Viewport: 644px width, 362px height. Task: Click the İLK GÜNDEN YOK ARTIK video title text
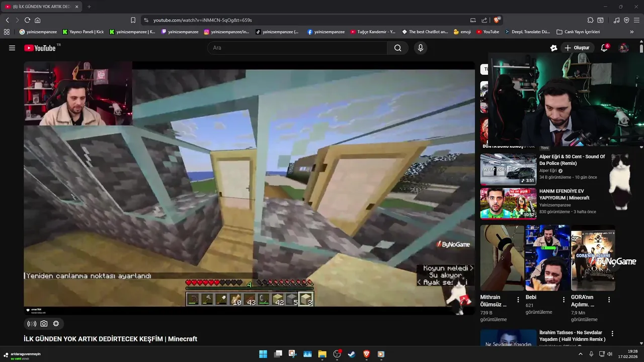110,339
